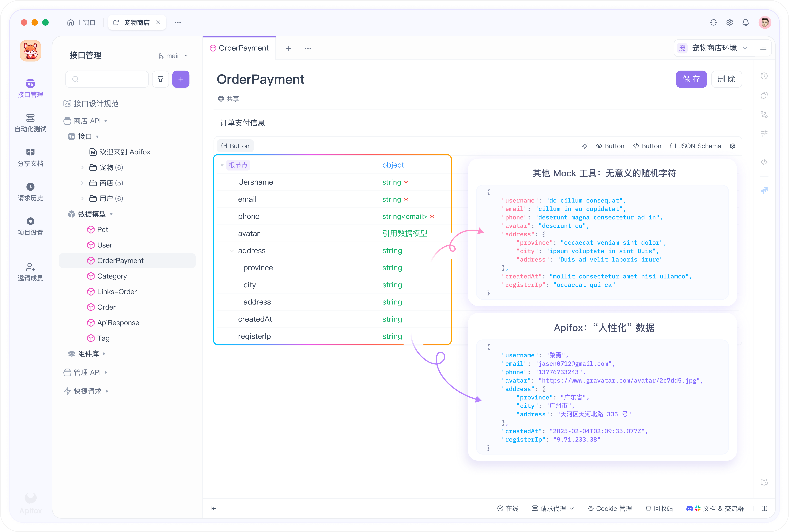This screenshot has width=789, height=532.
Task: Open the JSON Schema view
Action: (x=695, y=146)
